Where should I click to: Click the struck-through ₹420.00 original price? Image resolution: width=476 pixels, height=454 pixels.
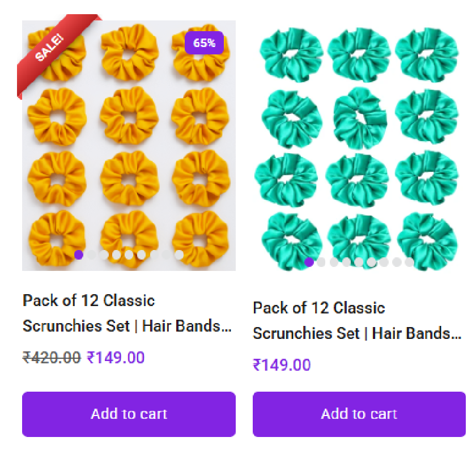point(52,358)
